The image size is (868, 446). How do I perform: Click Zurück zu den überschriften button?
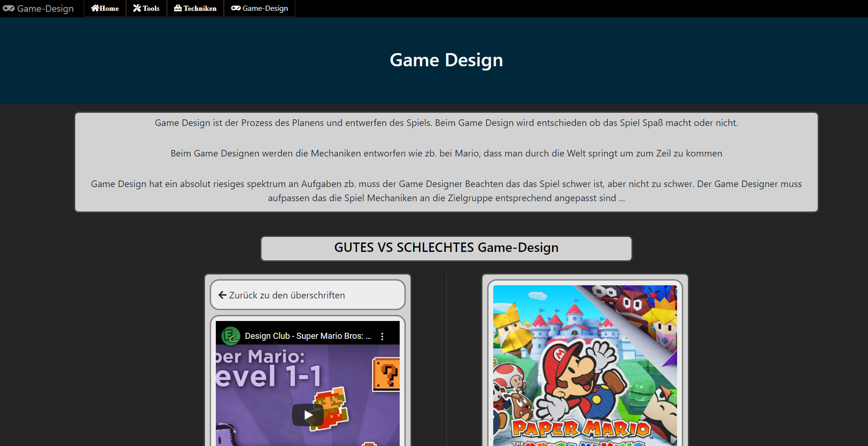tap(308, 295)
